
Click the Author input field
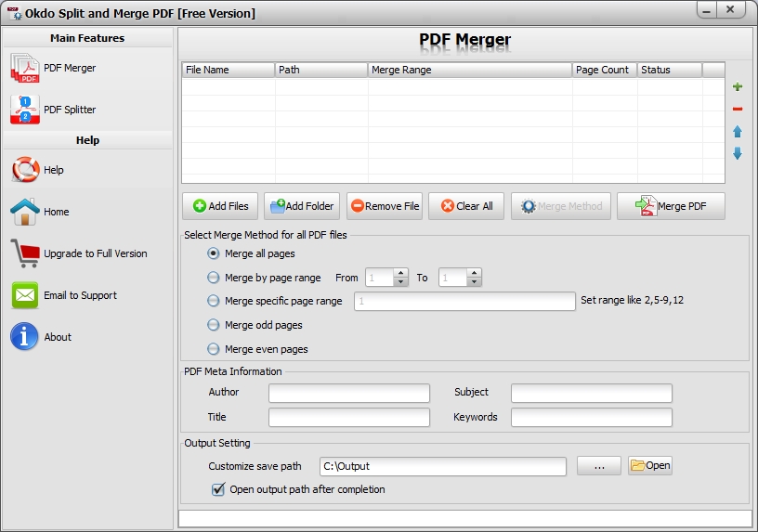coord(349,393)
